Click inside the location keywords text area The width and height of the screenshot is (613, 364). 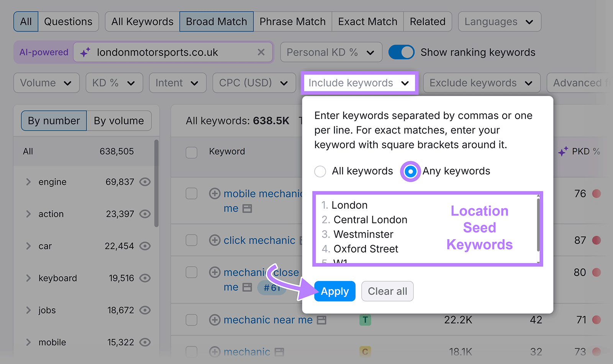[383, 229]
